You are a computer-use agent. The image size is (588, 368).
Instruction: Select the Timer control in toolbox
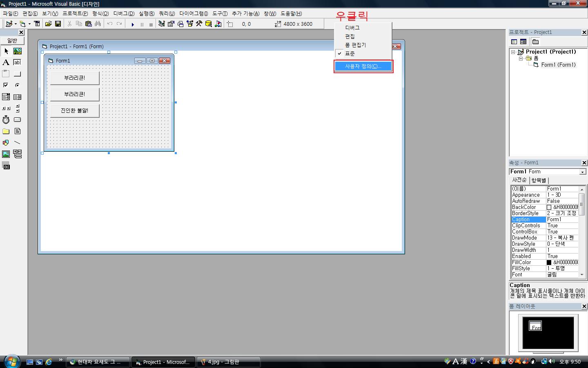pos(6,120)
